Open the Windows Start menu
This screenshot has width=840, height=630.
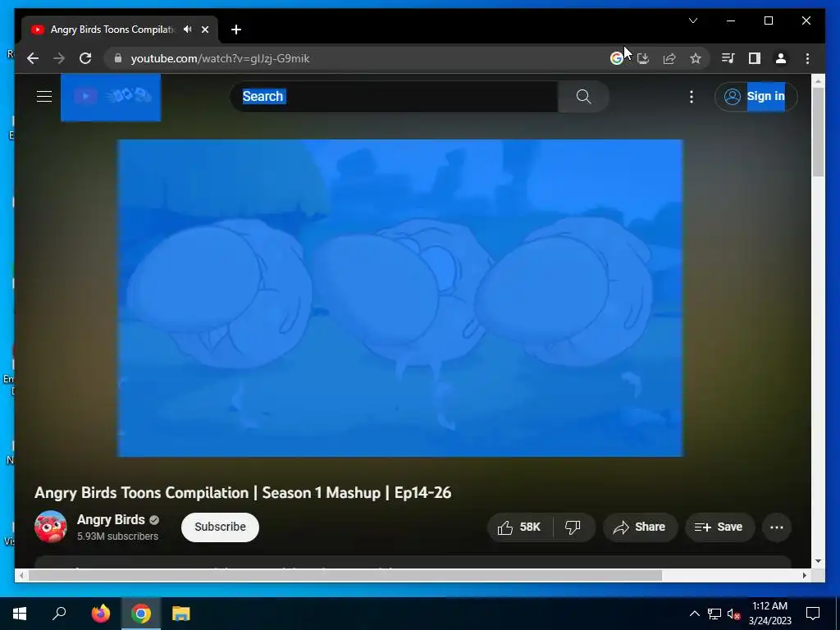pos(20,614)
